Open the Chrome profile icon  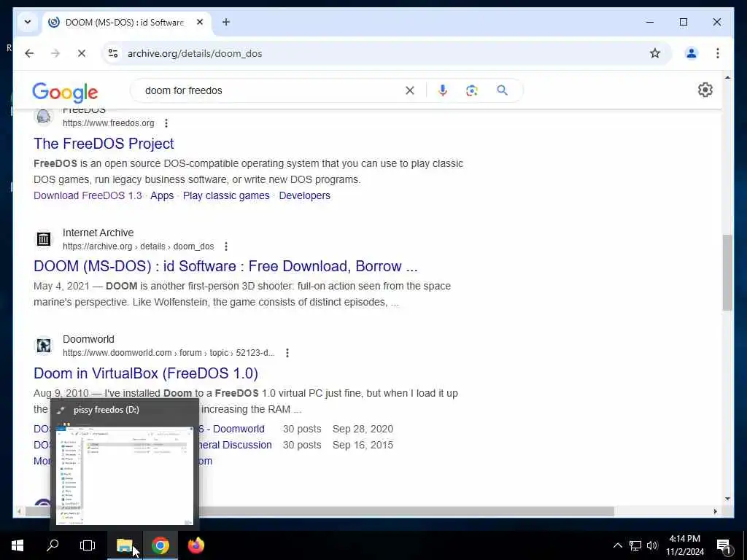pyautogui.click(x=692, y=53)
